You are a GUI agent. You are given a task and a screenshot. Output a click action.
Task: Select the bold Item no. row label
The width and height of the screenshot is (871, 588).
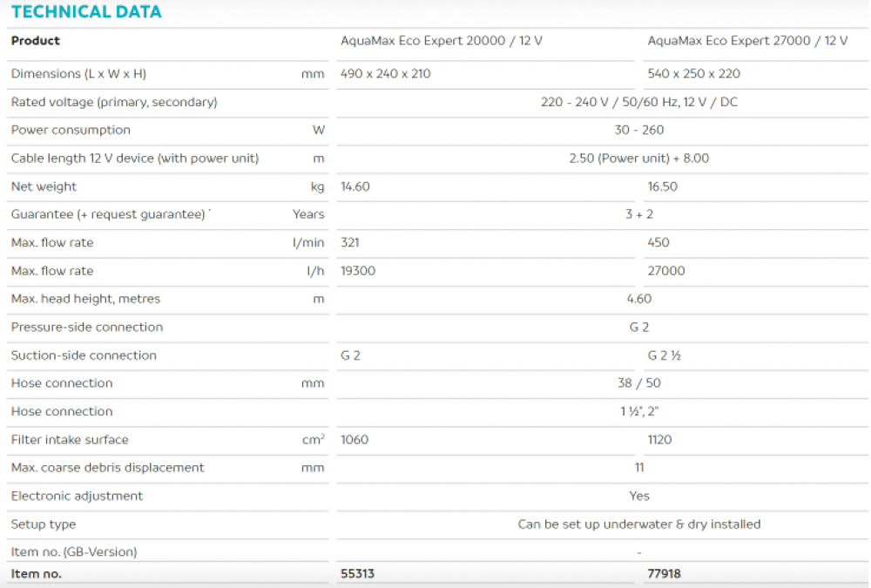click(36, 574)
